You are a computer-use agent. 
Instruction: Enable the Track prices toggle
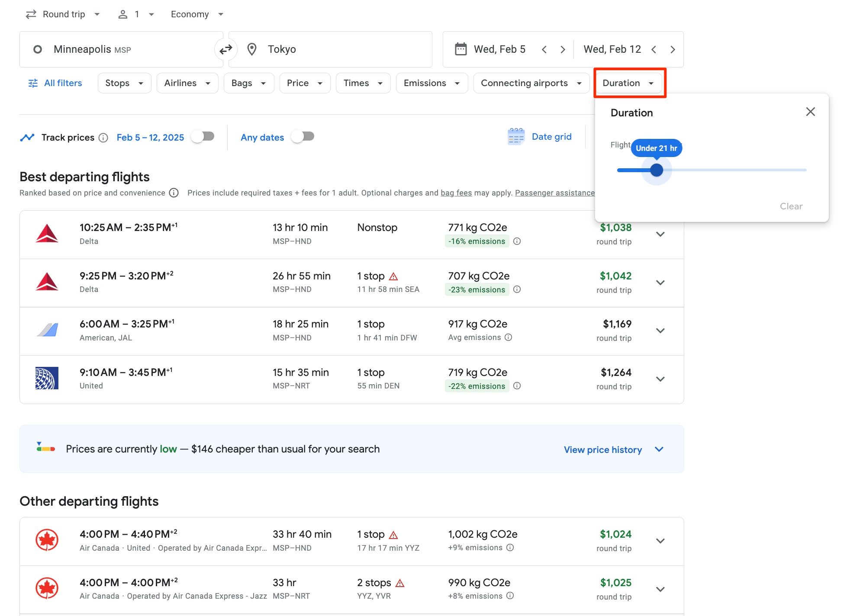(x=203, y=136)
